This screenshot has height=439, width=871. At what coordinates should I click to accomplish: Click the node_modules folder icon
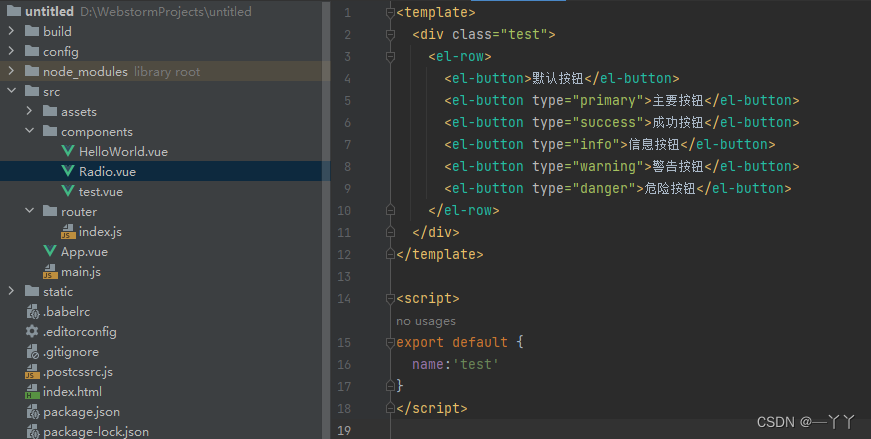(32, 71)
